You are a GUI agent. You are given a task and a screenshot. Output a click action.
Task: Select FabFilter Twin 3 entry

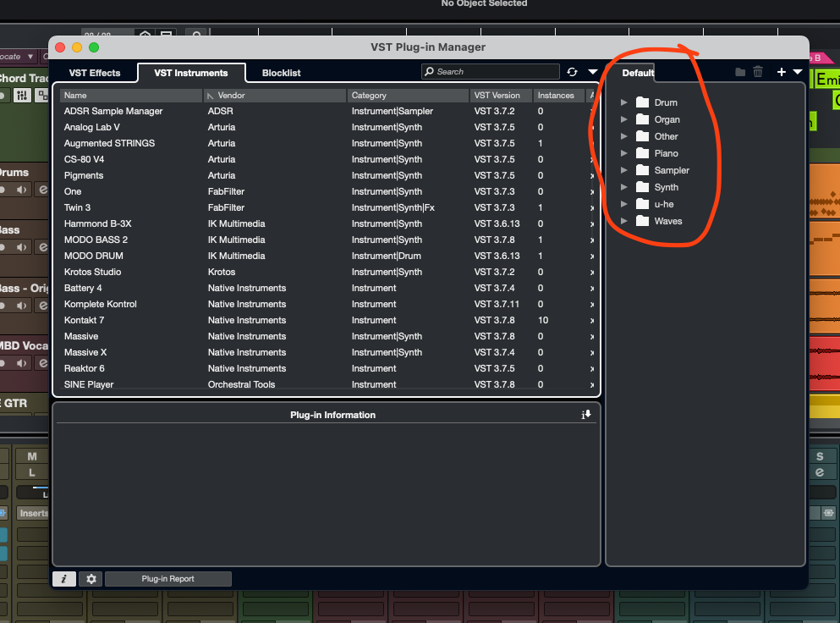pos(327,207)
